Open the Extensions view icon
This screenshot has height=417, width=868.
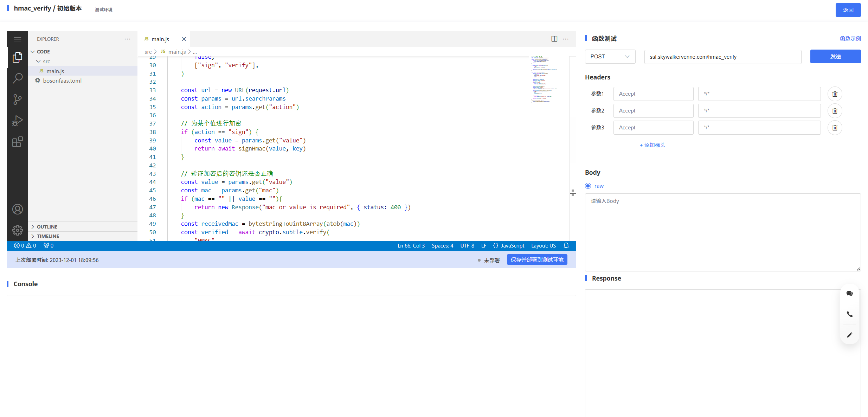pos(17,142)
